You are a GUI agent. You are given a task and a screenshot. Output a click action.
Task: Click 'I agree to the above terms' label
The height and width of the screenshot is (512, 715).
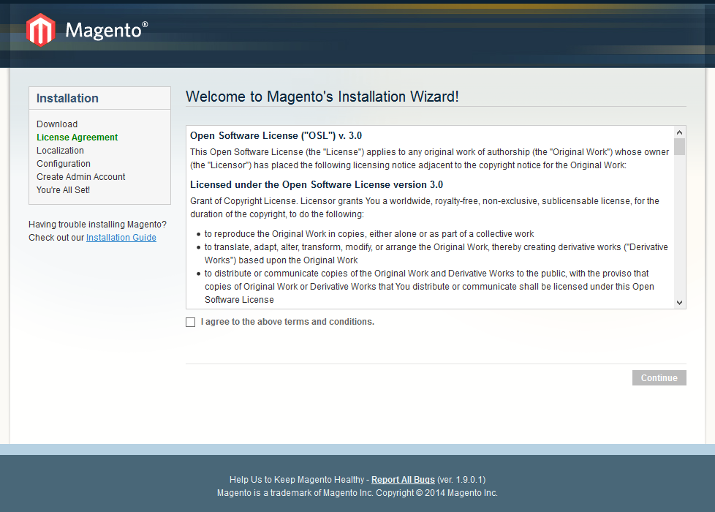(287, 322)
